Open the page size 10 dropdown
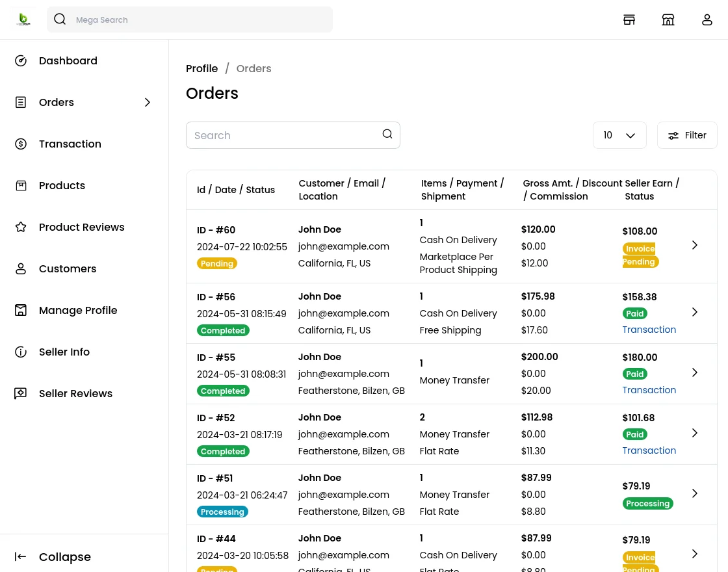 click(619, 135)
